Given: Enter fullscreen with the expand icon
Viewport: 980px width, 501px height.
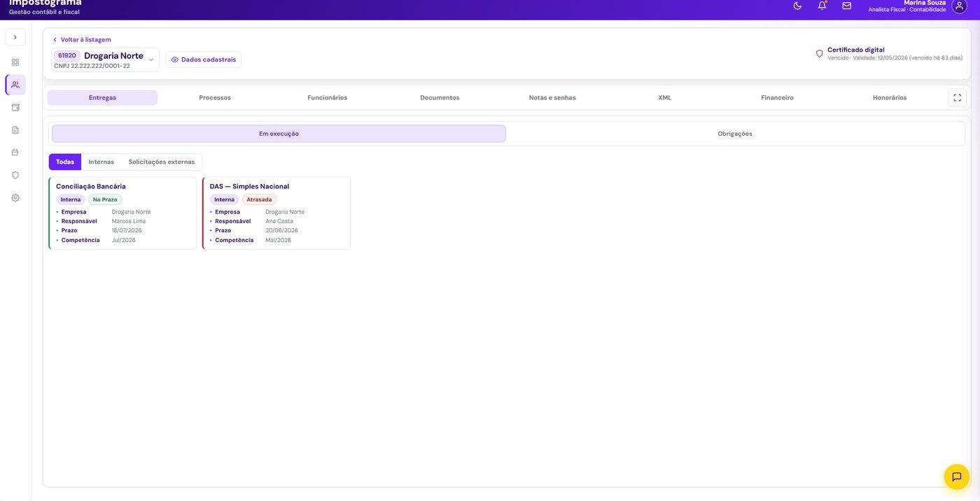Looking at the screenshot, I should pyautogui.click(x=958, y=98).
